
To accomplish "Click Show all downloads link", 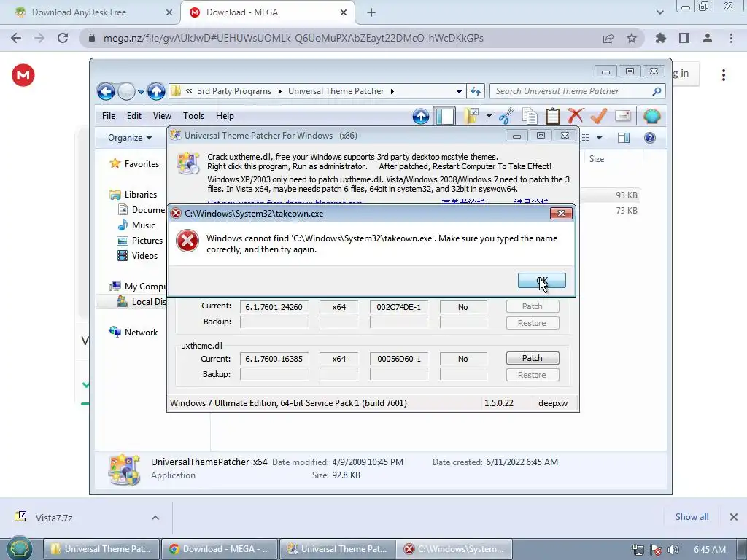I will tap(692, 517).
